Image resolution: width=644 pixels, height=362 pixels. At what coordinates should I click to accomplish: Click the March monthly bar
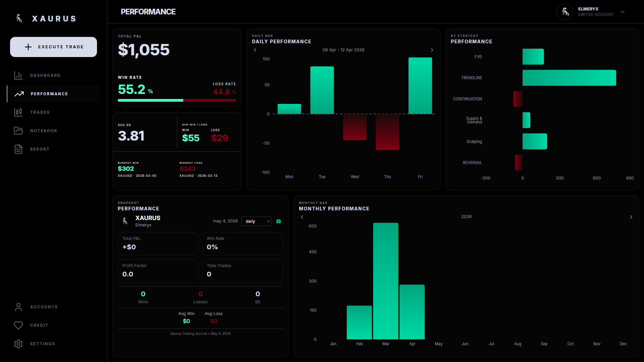coord(386,281)
